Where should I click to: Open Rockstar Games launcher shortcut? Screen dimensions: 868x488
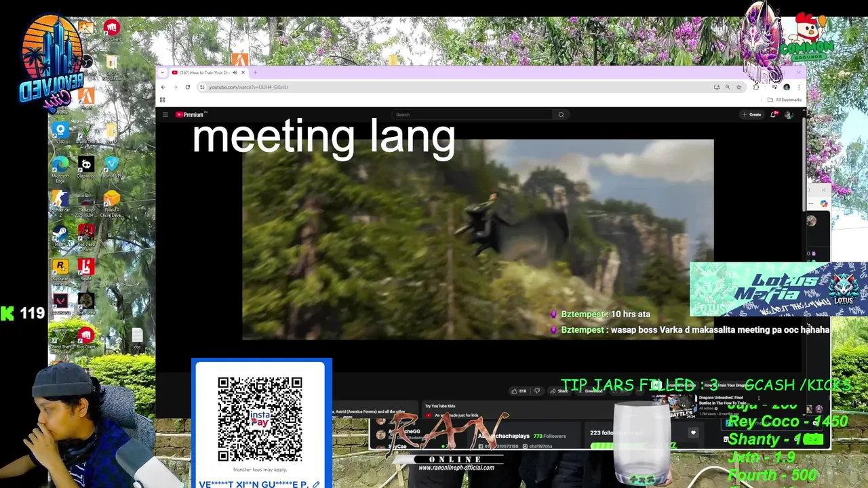60,271
